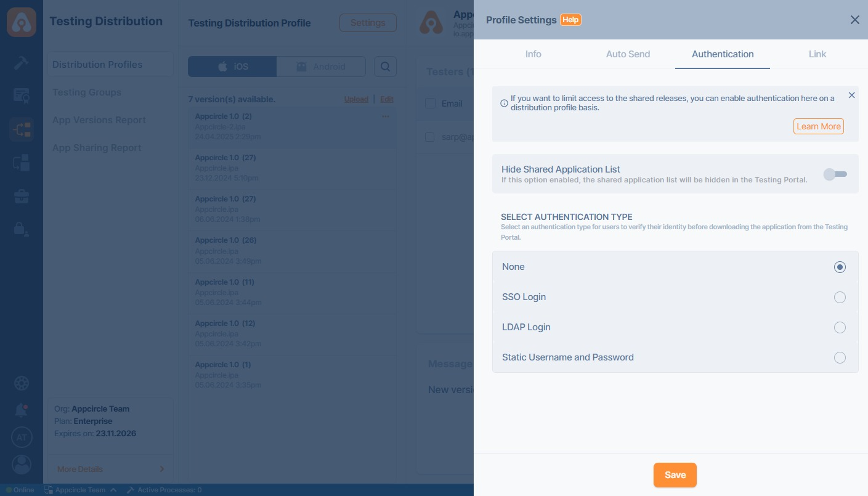The height and width of the screenshot is (496, 868).
Task: Click the orange Save button
Action: tap(675, 475)
